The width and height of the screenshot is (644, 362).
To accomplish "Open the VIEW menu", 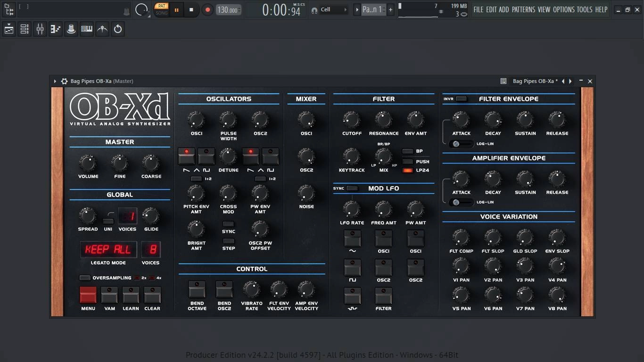I will click(544, 9).
